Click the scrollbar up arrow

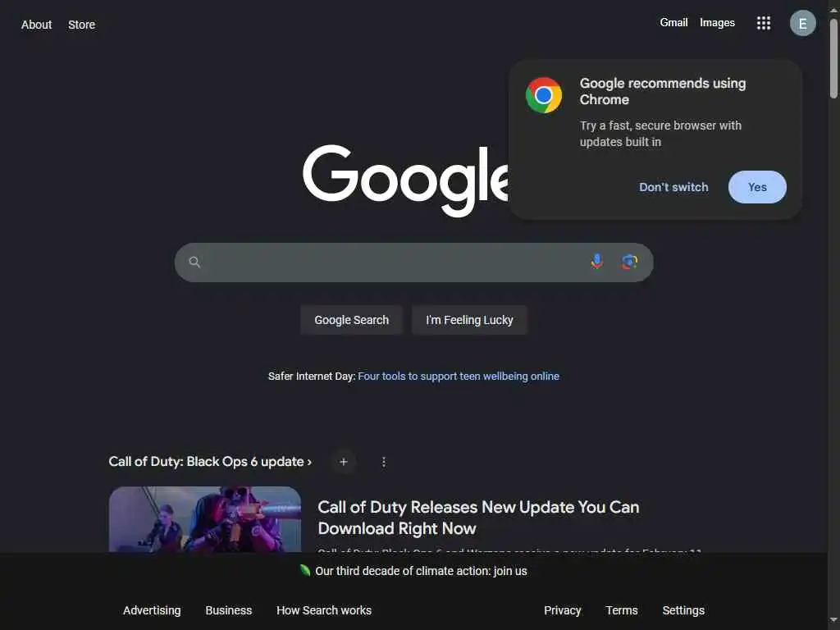(x=833, y=8)
